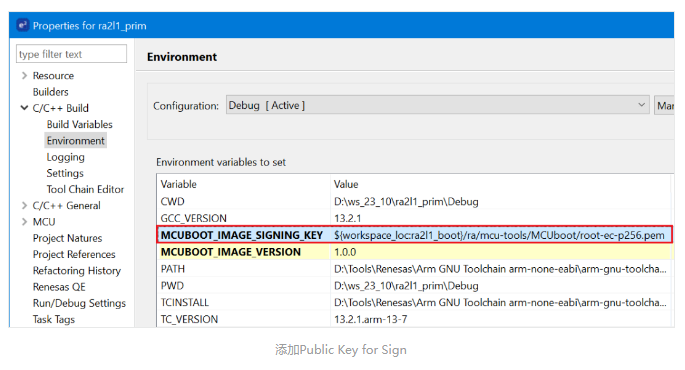
Task: Open the Configuration dropdown
Action: [437, 105]
